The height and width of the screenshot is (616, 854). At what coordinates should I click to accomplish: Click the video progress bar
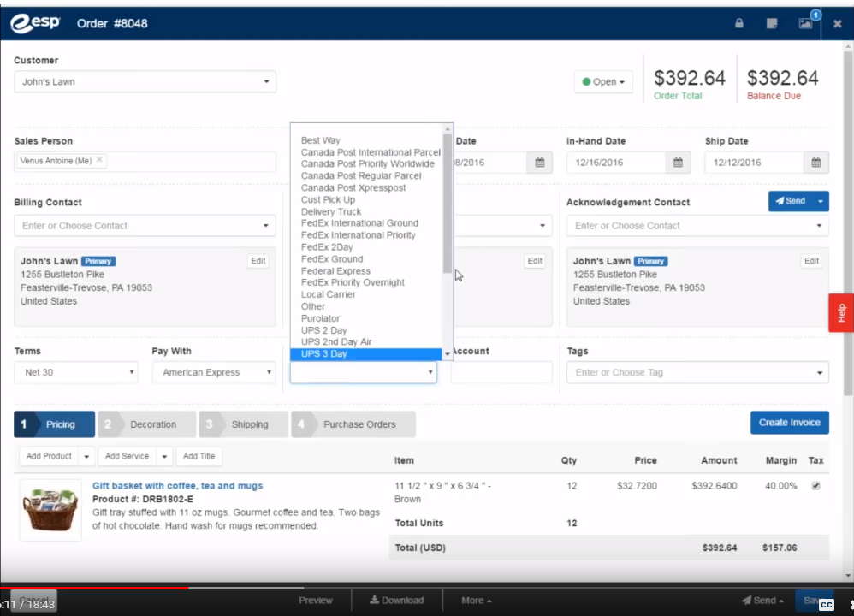pyautogui.click(x=427, y=588)
